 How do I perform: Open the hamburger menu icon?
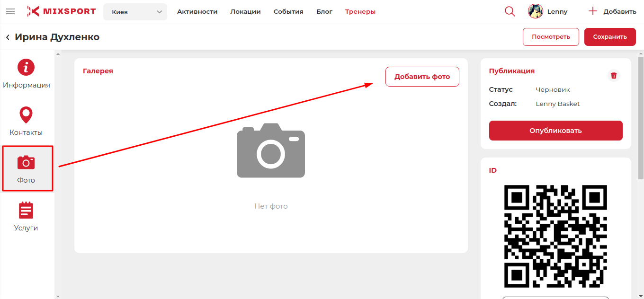10,11
